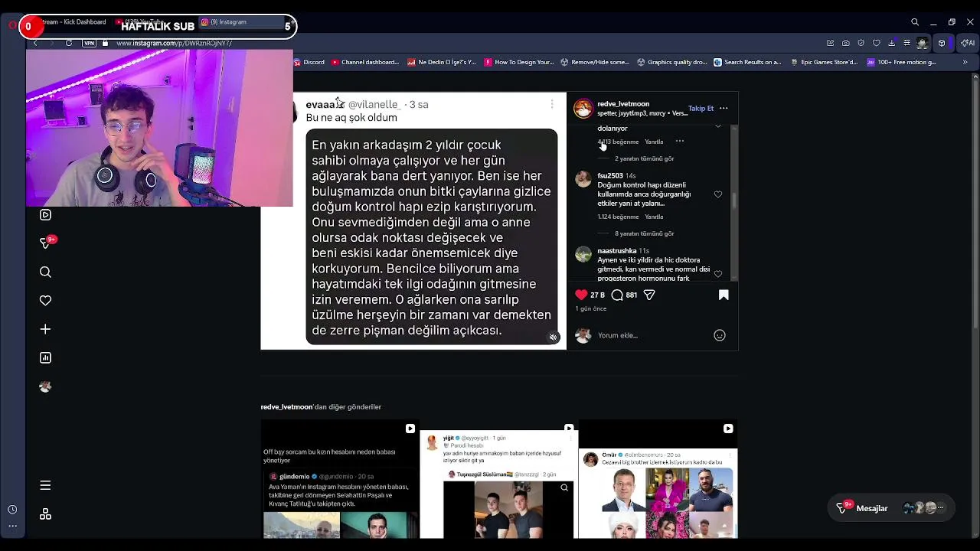The height and width of the screenshot is (551, 980).
Task: Open notifications heart in the sidebar
Action: click(x=45, y=301)
